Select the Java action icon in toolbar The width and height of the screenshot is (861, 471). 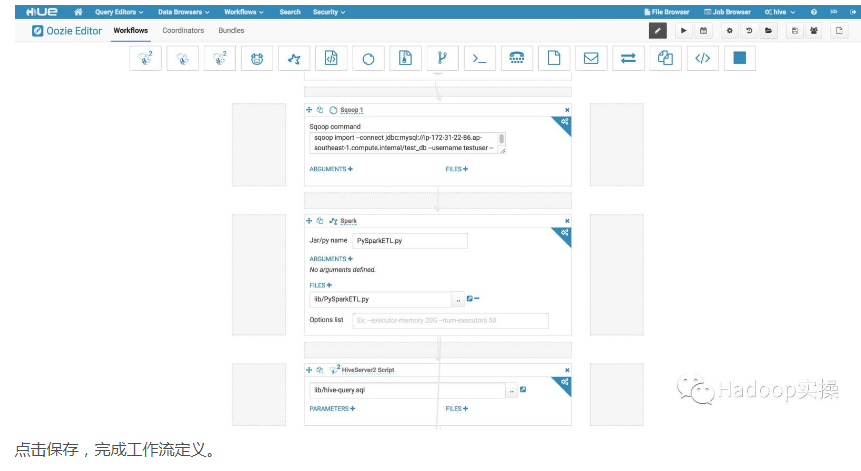(331, 58)
